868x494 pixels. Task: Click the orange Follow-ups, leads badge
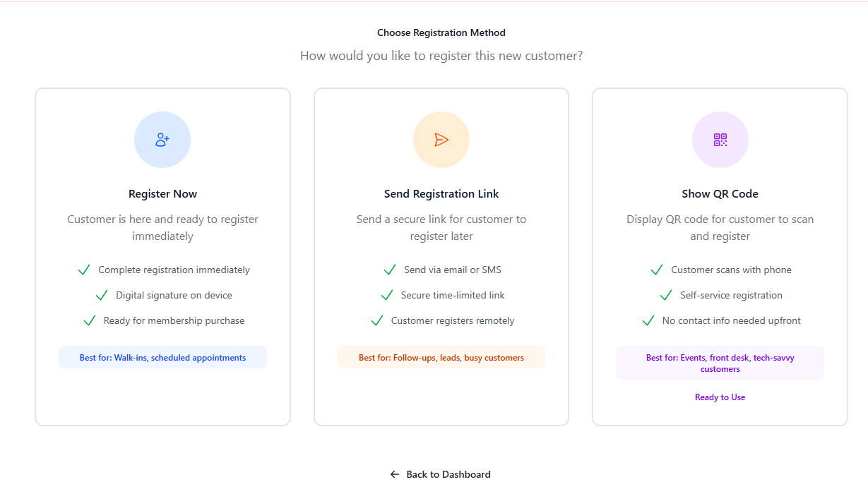coord(441,358)
